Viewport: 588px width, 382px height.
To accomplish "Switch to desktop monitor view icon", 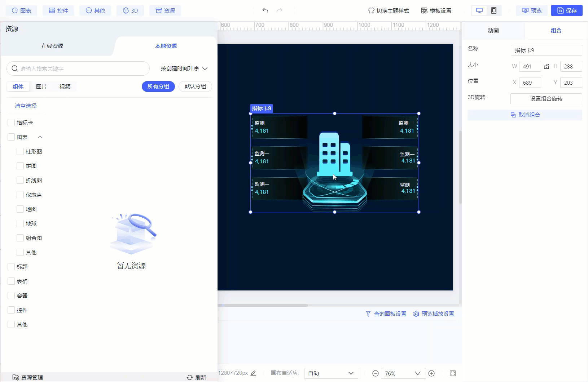I will click(x=479, y=10).
